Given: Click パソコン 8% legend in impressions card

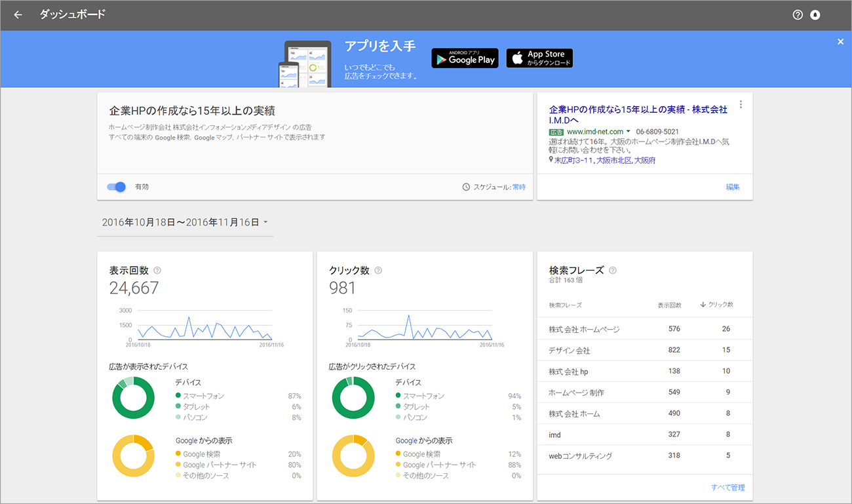Looking at the screenshot, I should point(239,417).
